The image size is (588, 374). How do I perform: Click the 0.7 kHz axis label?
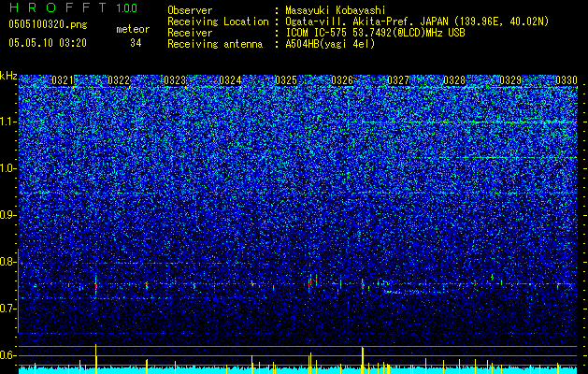[x=8, y=309]
